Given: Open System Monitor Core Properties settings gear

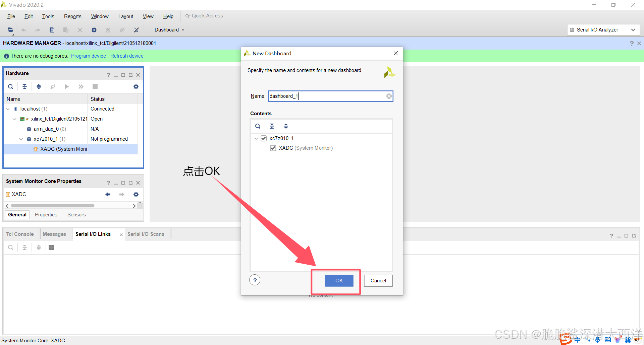Looking at the screenshot, I should tap(136, 194).
